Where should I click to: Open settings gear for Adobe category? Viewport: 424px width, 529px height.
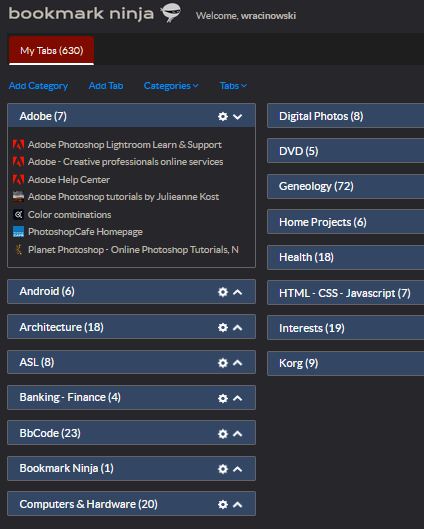point(223,116)
